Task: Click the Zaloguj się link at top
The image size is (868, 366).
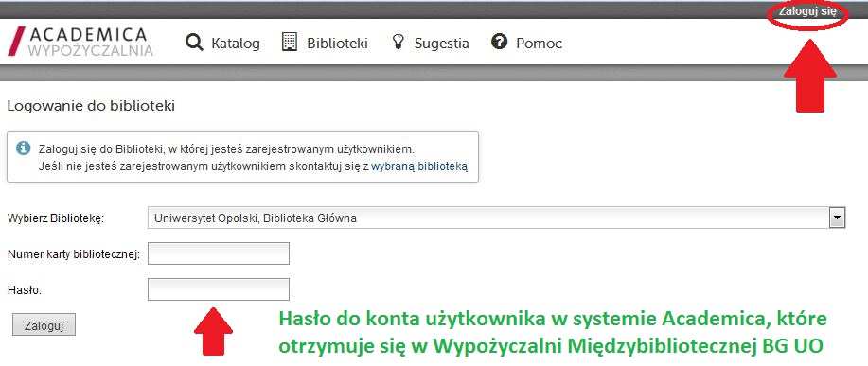Action: [x=807, y=11]
